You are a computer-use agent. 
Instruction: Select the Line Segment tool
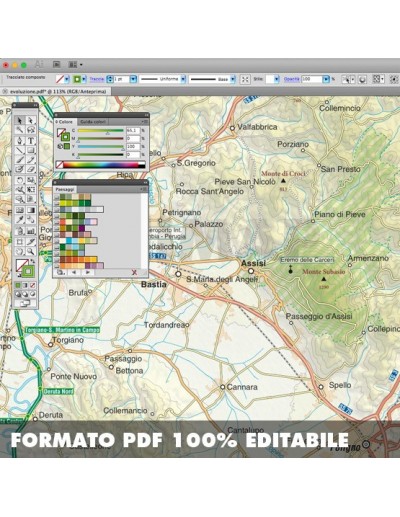(20, 150)
